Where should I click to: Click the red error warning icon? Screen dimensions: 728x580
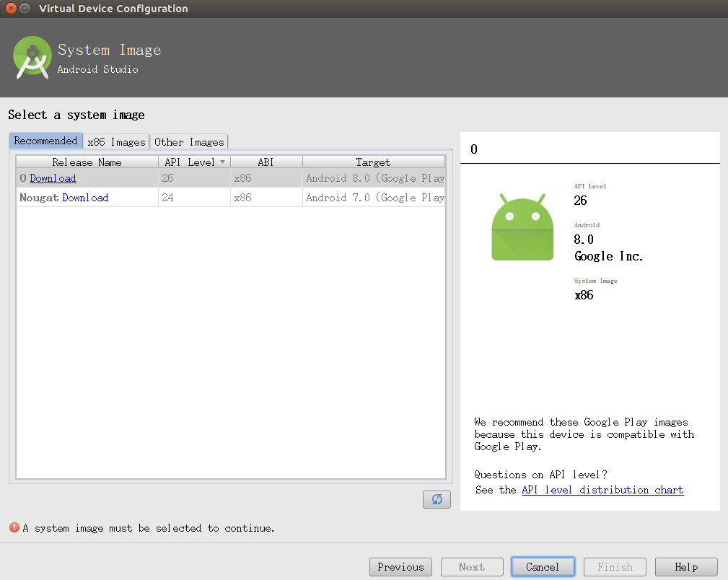point(14,527)
